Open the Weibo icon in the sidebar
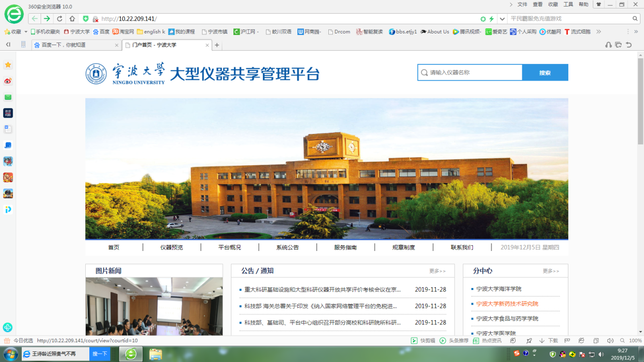Viewport: 644px width, 362px height. click(x=8, y=81)
